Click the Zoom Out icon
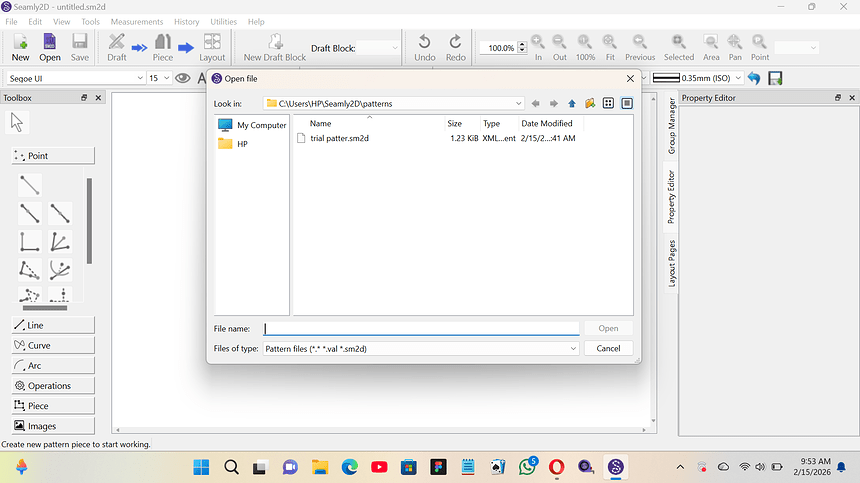The height and width of the screenshot is (483, 860). click(559, 47)
